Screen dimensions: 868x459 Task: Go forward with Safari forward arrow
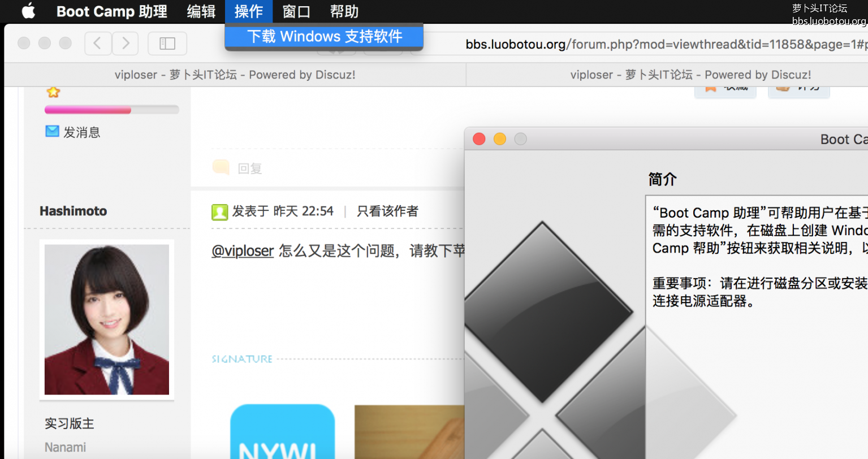coord(125,44)
